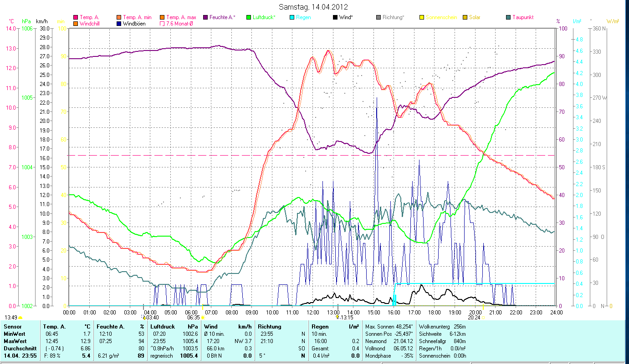Click the Temp. A. table header
The width and height of the screenshot is (629, 364).
point(54,327)
